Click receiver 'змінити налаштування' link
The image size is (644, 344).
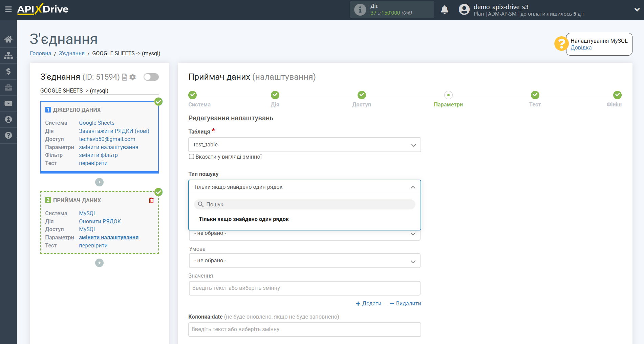109,237
